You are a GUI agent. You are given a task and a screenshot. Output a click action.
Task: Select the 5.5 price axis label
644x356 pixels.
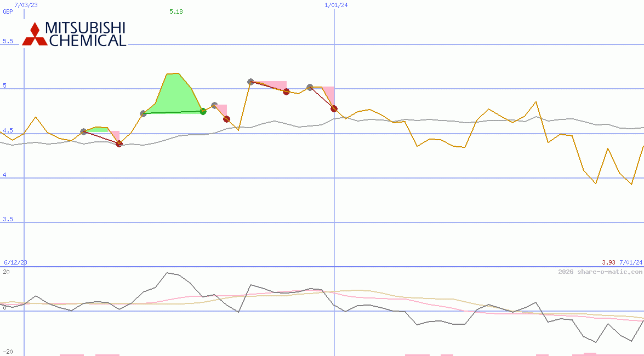pyautogui.click(x=8, y=41)
